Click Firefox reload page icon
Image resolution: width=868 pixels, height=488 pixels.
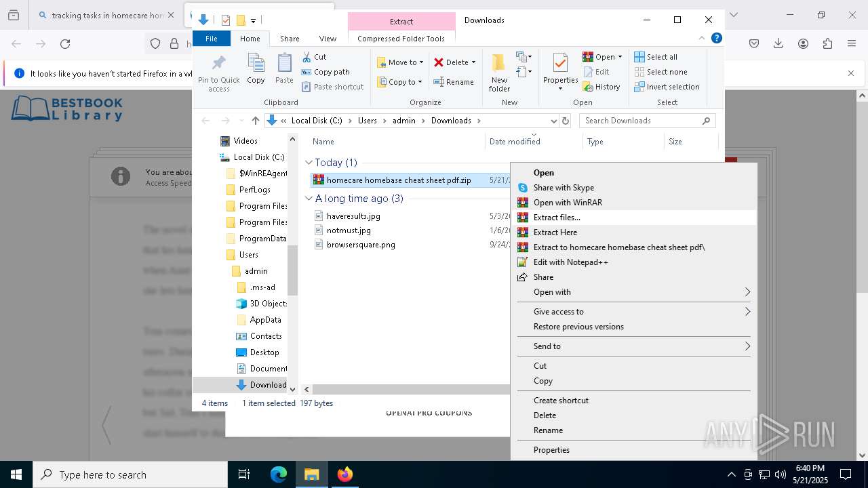tap(65, 44)
